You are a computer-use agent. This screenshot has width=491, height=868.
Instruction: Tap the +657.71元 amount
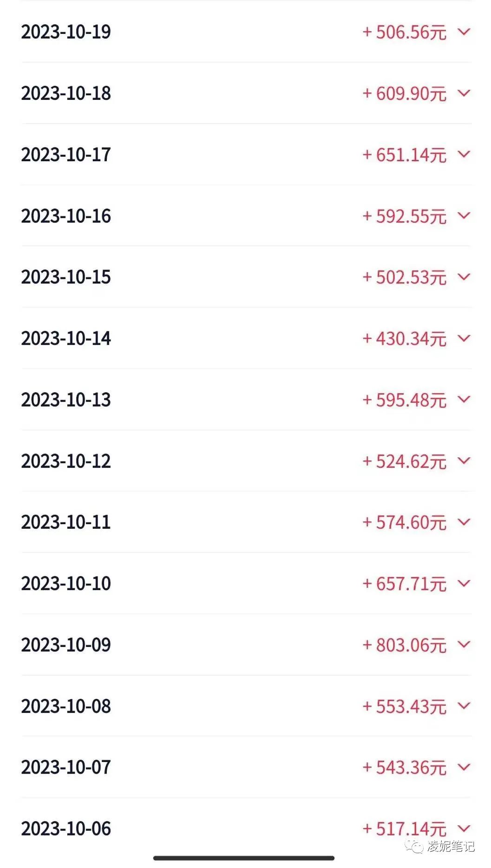click(404, 584)
